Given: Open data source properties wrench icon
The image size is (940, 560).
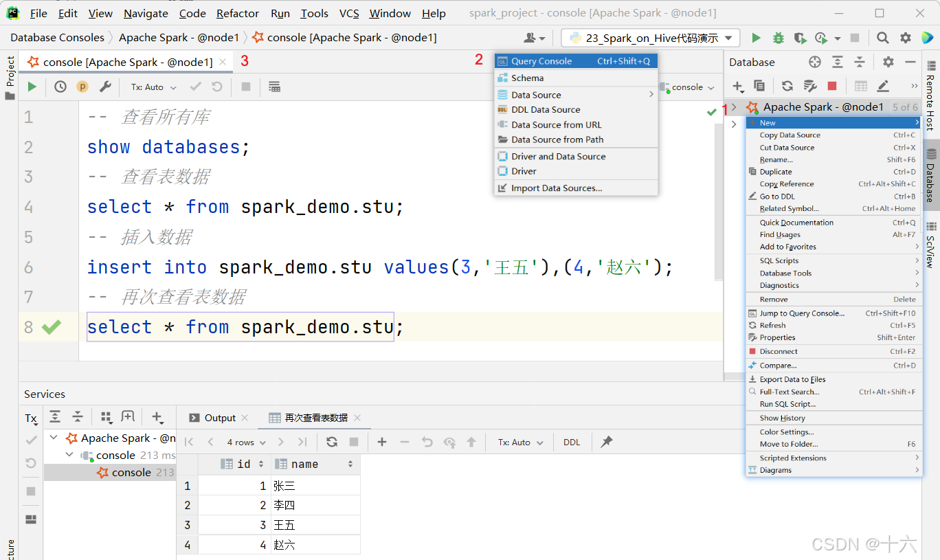Looking at the screenshot, I should click(810, 86).
